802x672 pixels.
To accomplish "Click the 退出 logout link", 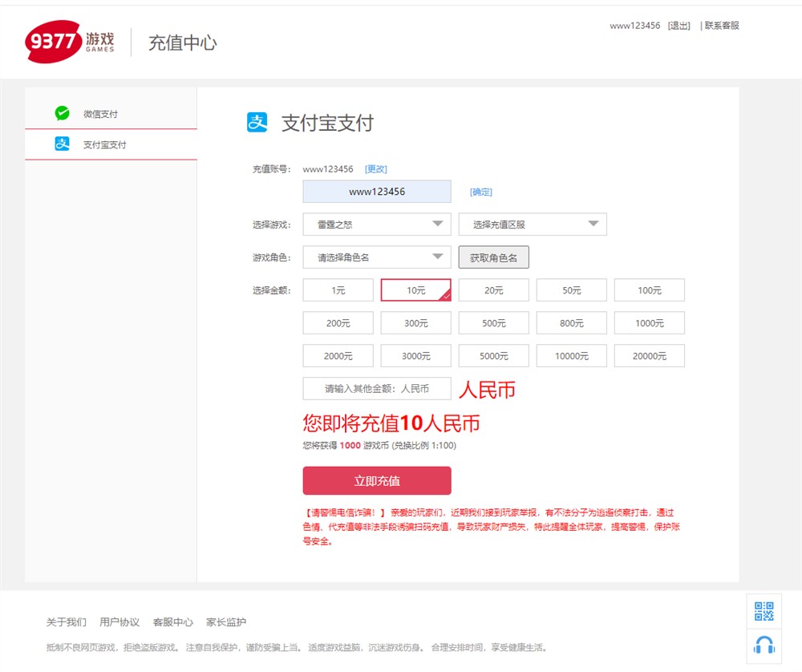I will pyautogui.click(x=678, y=26).
